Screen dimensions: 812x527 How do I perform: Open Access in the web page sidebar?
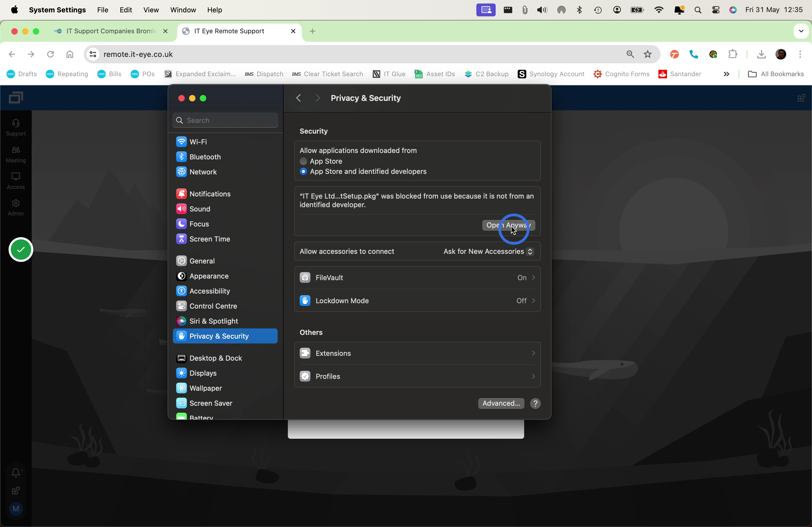16,181
